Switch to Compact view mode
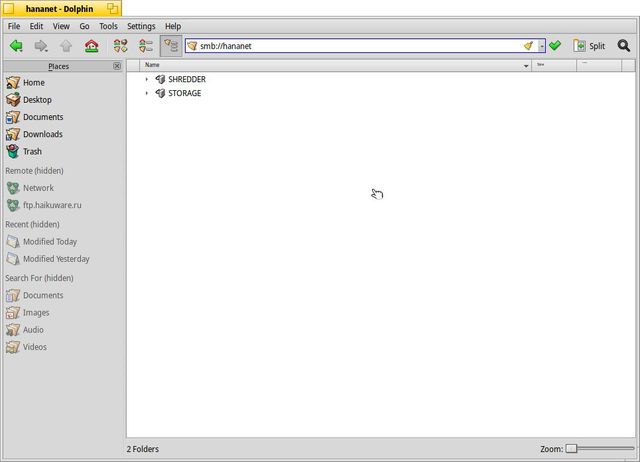Image resolution: width=640 pixels, height=462 pixels. click(x=146, y=46)
